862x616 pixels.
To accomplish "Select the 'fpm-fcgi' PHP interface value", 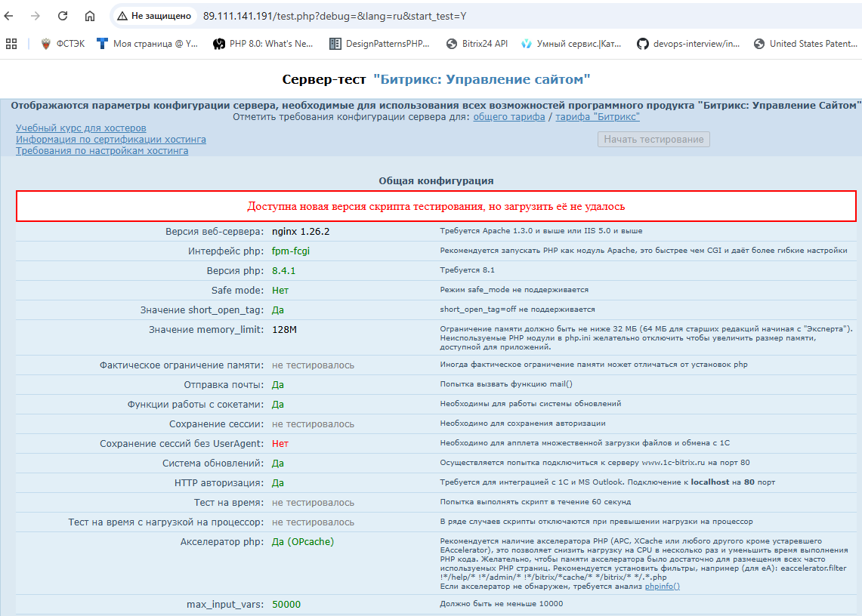I will [291, 251].
